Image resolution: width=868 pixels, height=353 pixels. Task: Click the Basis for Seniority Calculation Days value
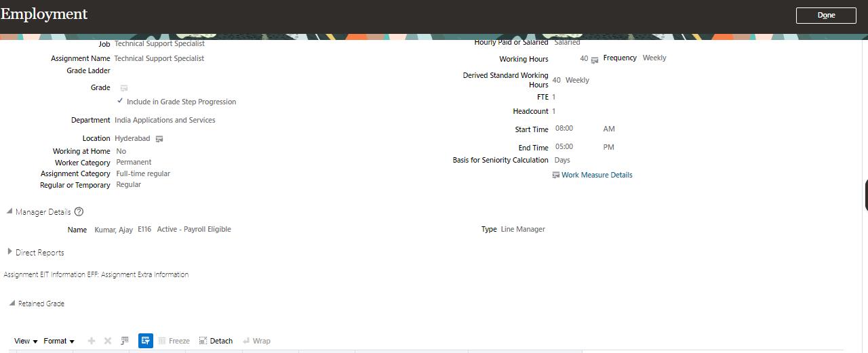coord(562,160)
